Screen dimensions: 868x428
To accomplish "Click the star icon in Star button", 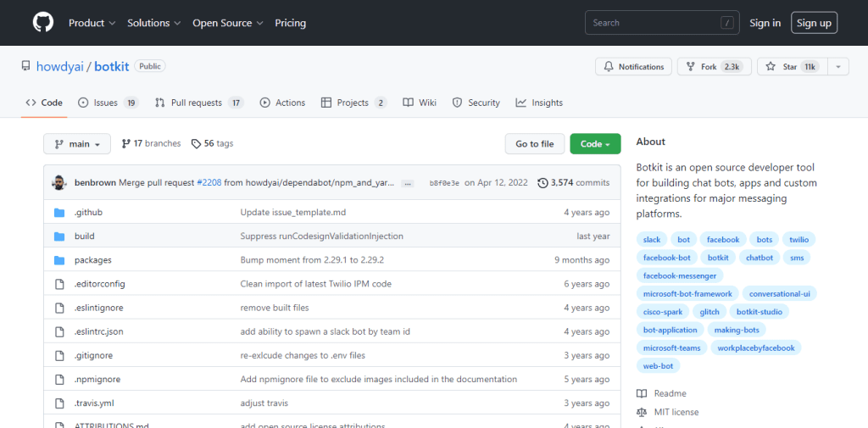I will (770, 66).
